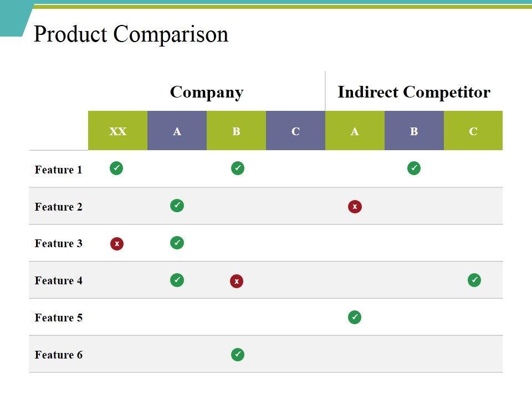
Task: Click the Feature 6 row label
Action: click(x=58, y=355)
